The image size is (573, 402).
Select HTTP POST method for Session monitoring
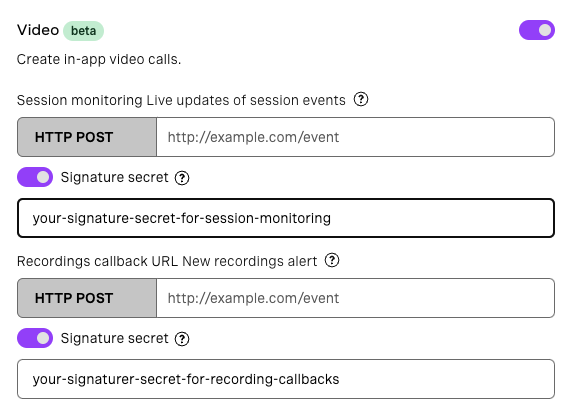click(87, 137)
